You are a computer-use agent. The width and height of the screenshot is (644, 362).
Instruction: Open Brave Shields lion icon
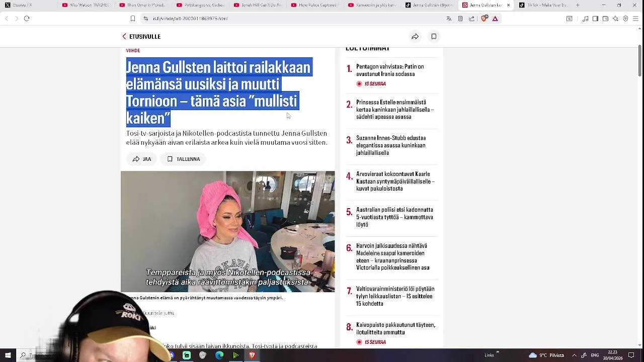(x=484, y=19)
